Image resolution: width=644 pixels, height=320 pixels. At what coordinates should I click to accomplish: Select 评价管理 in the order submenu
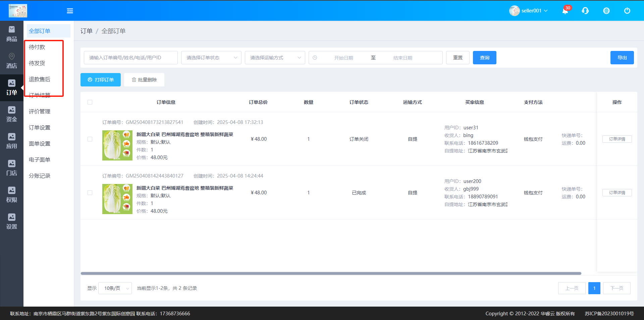pos(40,112)
